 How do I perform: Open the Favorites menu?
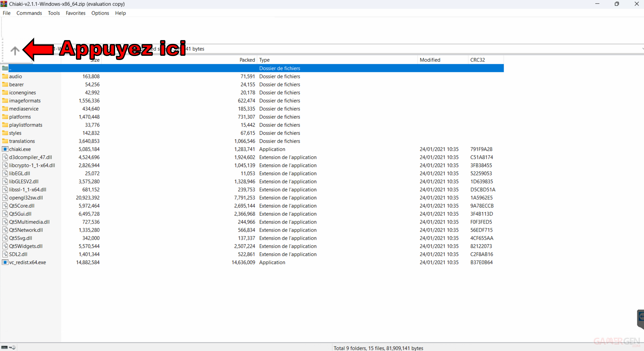click(76, 13)
